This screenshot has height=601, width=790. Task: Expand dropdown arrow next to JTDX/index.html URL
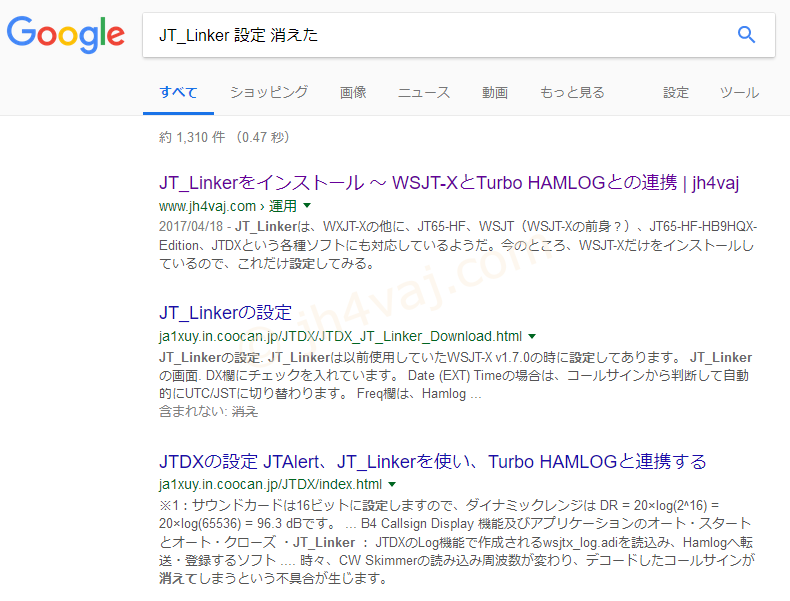point(392,484)
